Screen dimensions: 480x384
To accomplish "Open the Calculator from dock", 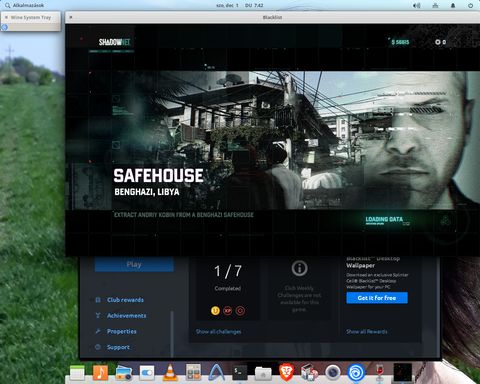I will (193, 373).
